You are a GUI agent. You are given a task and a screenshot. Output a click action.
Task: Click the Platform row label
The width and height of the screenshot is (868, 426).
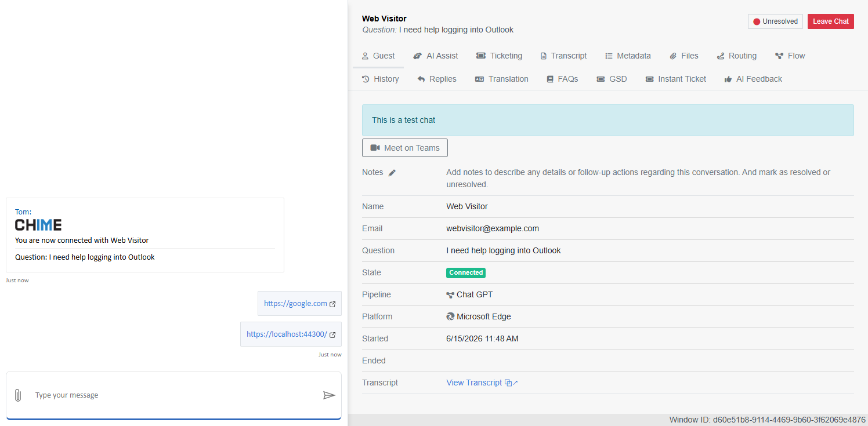point(377,316)
